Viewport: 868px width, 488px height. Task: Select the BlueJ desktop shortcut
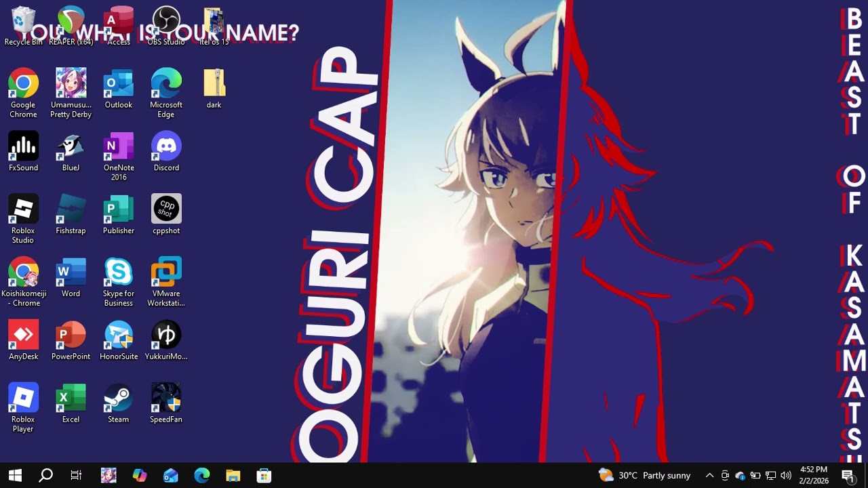coord(71,151)
